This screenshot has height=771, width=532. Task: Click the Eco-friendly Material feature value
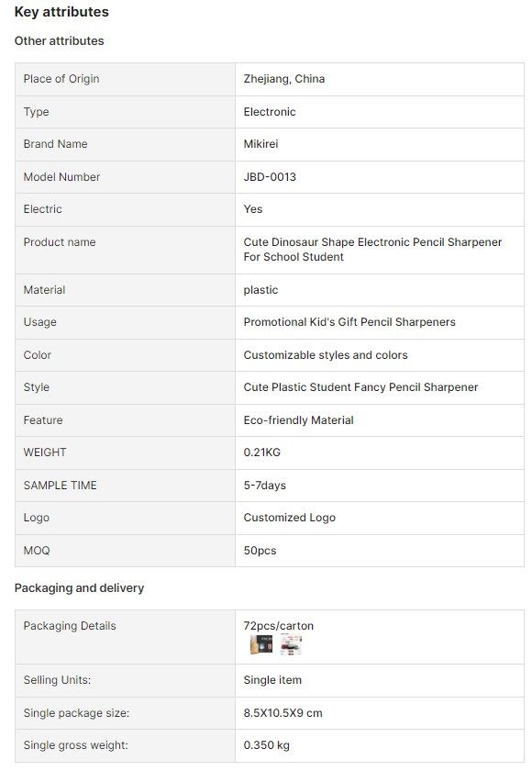(299, 420)
